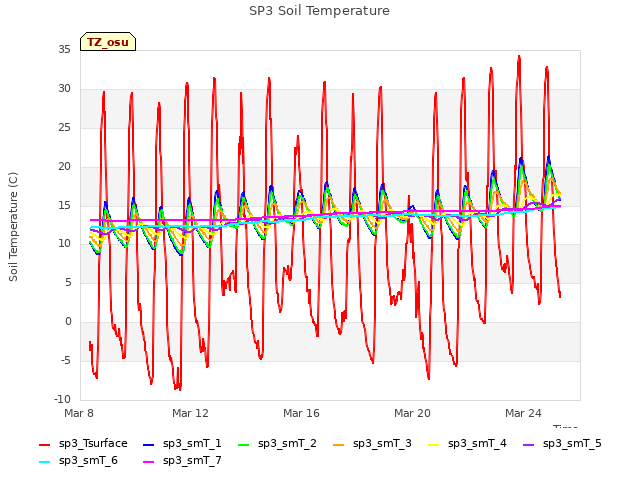Click the sp3_smT_2 legend label
The height and width of the screenshot is (480, 640).
(x=287, y=443)
